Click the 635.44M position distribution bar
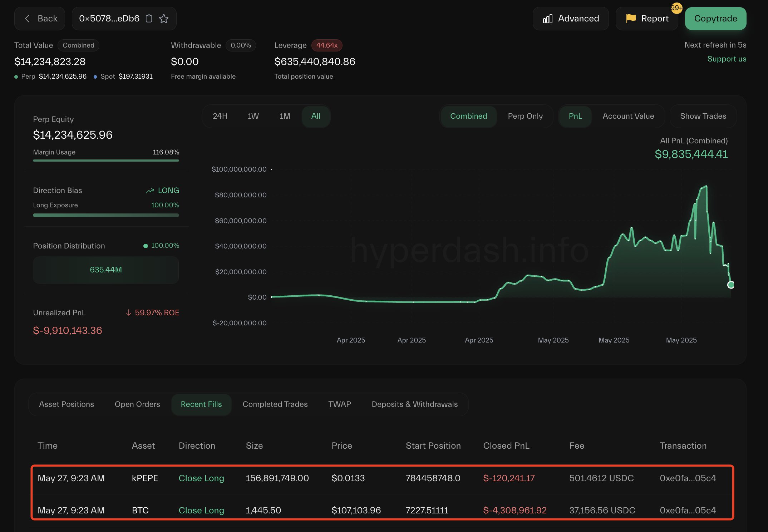 pyautogui.click(x=106, y=270)
